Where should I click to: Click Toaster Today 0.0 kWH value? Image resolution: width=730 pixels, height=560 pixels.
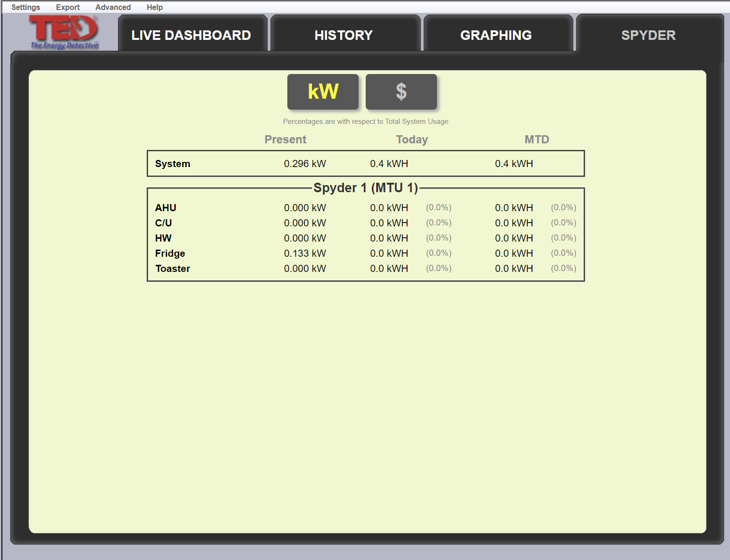(x=389, y=269)
